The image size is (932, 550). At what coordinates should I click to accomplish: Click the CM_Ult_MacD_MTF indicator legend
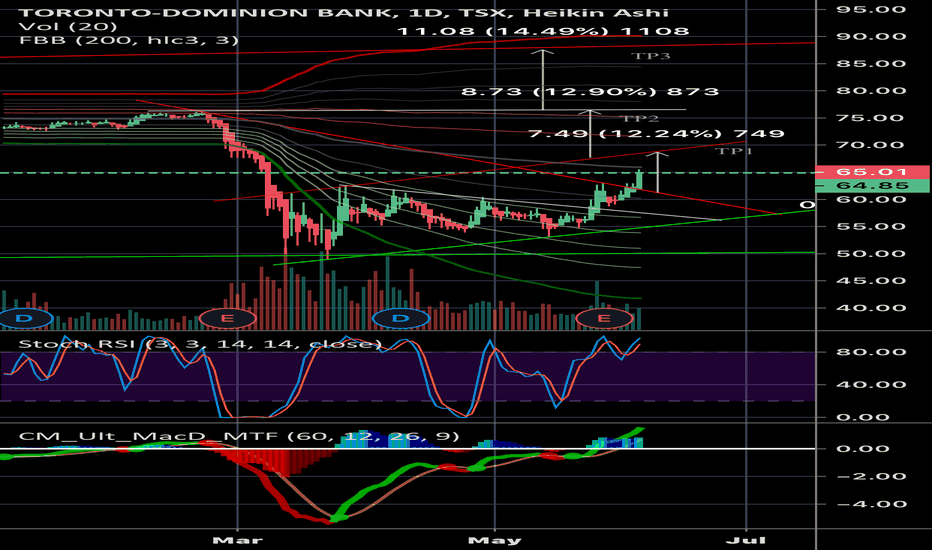coord(239,436)
